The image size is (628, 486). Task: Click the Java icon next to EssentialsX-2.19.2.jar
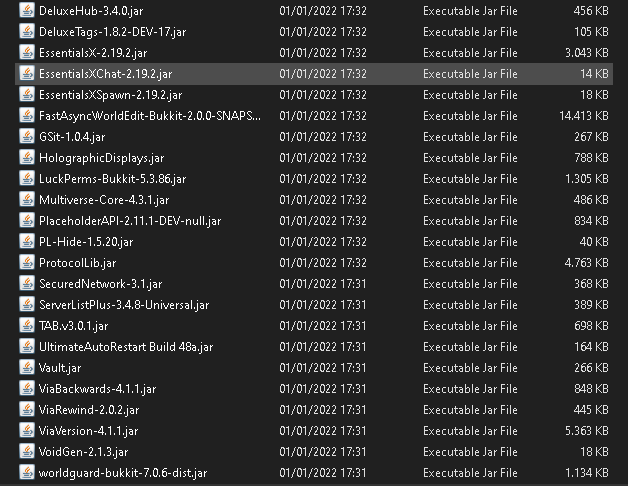click(x=27, y=53)
